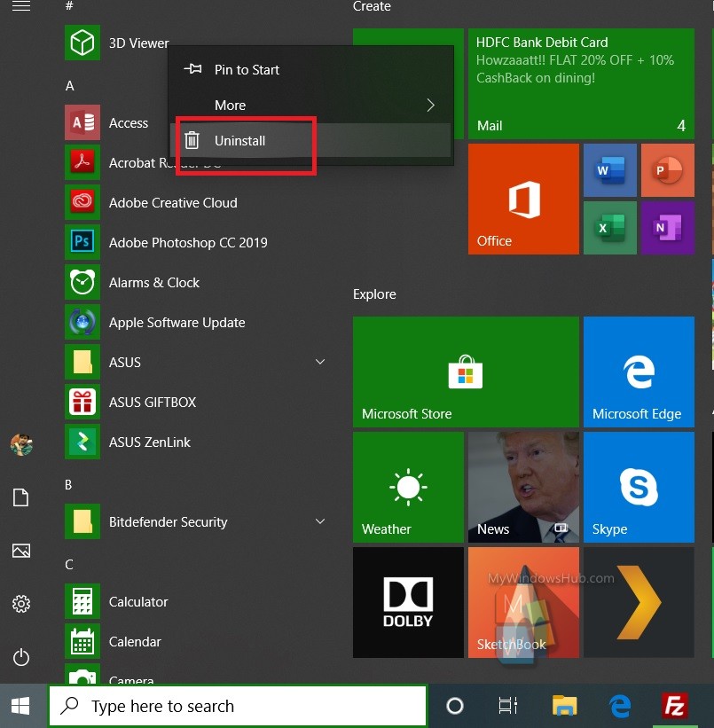Click the Adobe Creative Cloud label
Viewport: 714px width, 728px height.
pyautogui.click(x=173, y=202)
